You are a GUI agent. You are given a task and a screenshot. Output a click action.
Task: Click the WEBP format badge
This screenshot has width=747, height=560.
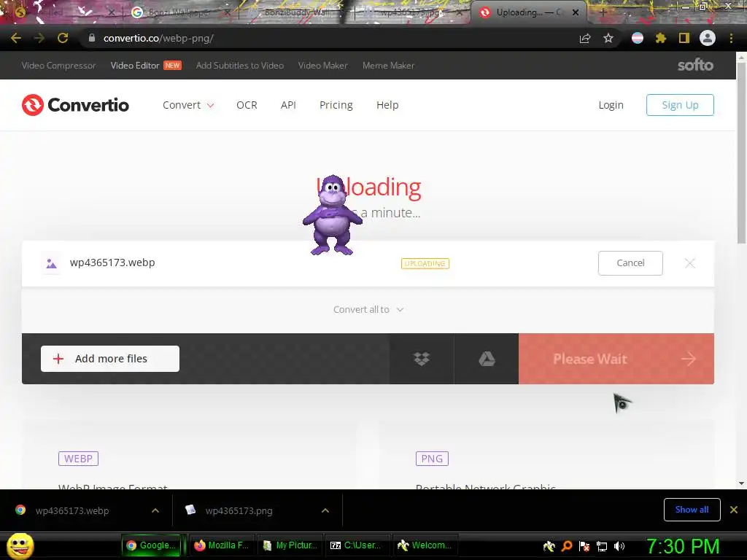point(78,459)
